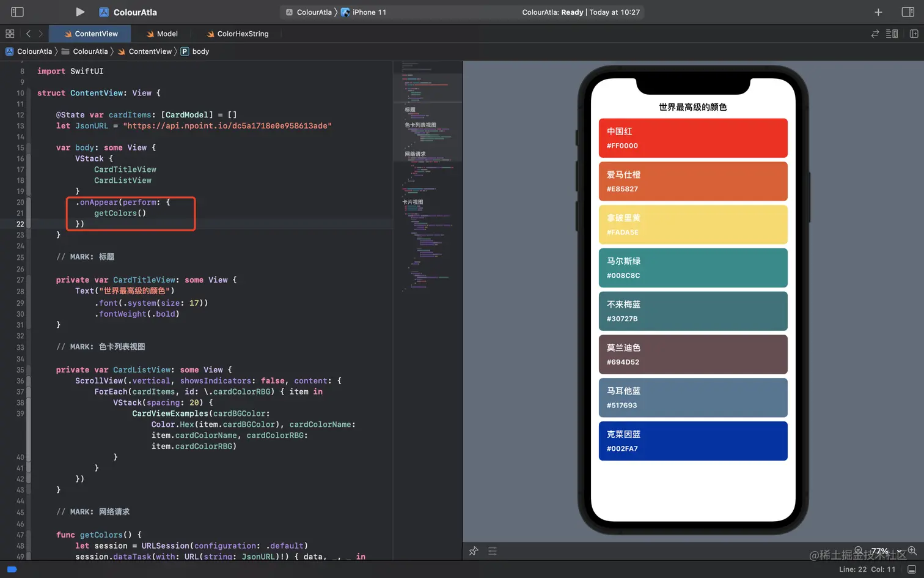Click the 莫兰迪色 #694D52 card
The image size is (924, 578).
click(693, 354)
